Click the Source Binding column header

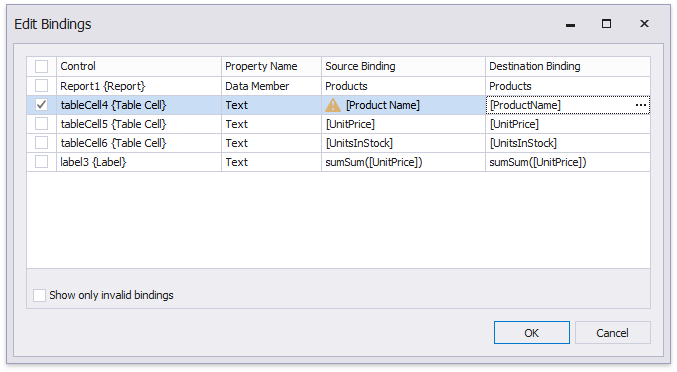[x=403, y=66]
